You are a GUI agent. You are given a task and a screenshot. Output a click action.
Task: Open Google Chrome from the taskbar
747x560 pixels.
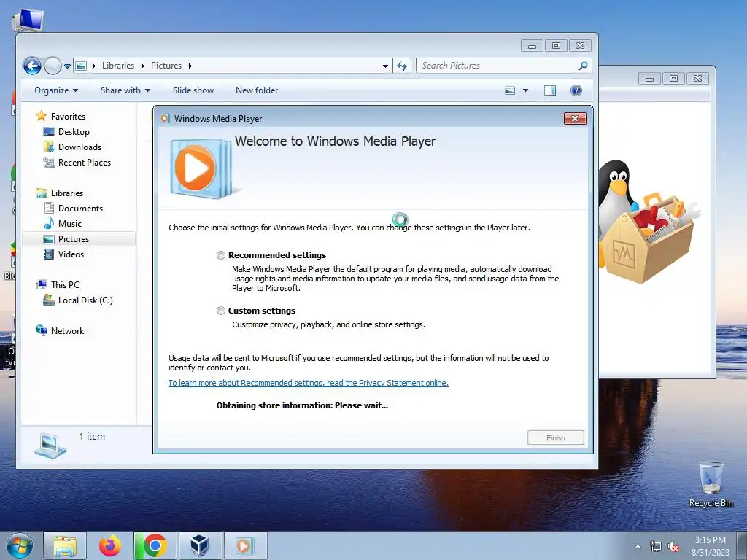pyautogui.click(x=155, y=545)
